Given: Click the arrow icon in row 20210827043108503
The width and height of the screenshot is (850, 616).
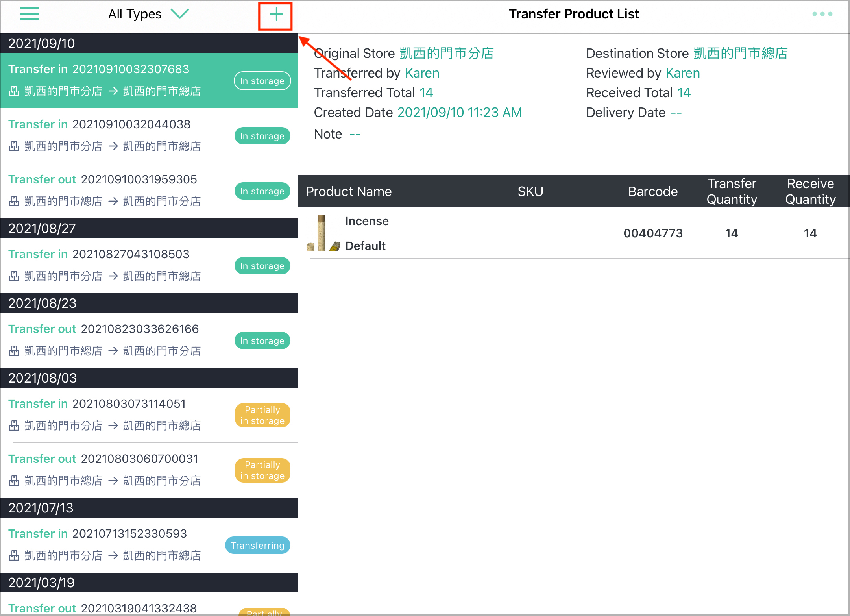Looking at the screenshot, I should tap(113, 276).
